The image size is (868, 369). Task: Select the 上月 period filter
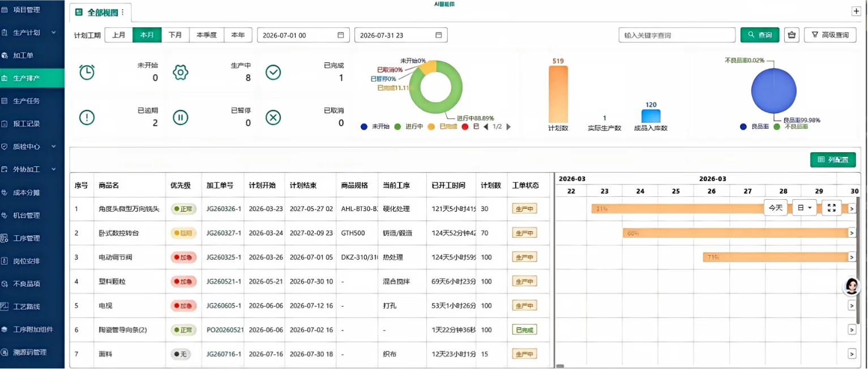(x=119, y=35)
